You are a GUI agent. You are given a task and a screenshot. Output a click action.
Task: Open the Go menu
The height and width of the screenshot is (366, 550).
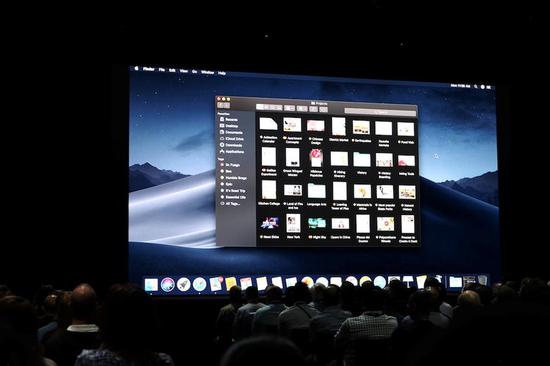pos(194,72)
